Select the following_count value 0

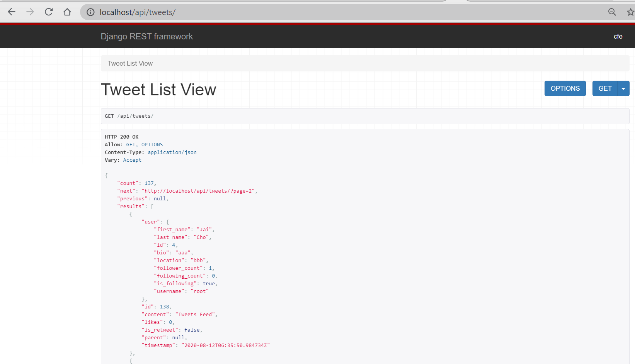click(213, 276)
